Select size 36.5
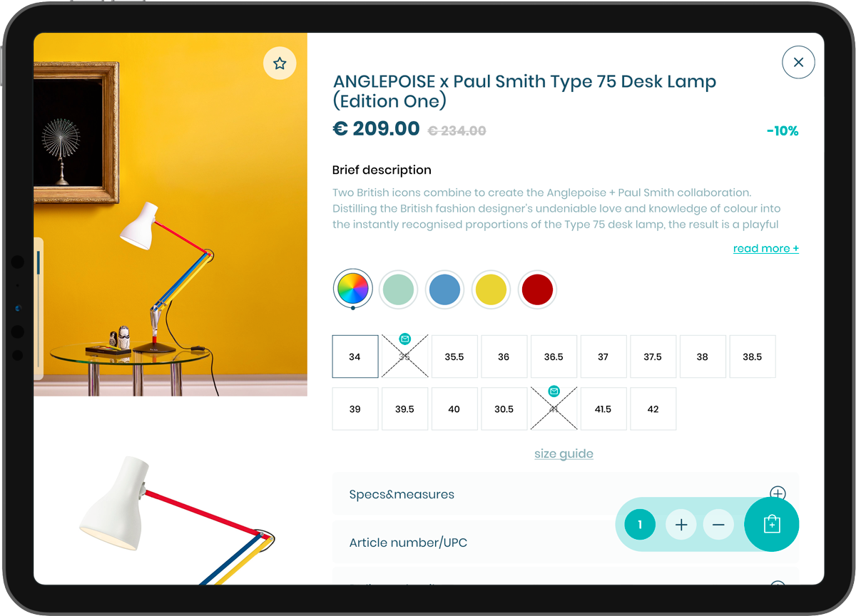This screenshot has width=856, height=616. click(x=554, y=356)
